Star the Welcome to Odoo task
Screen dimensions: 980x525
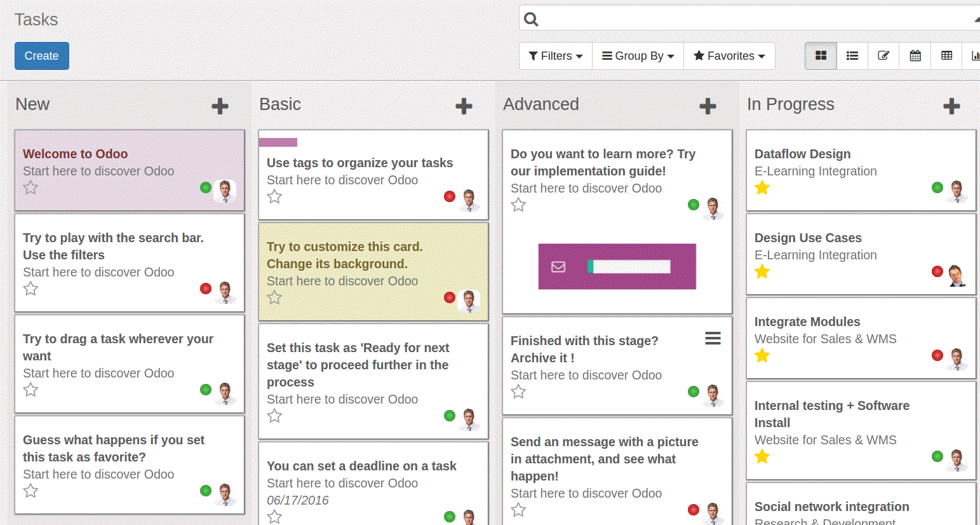[30, 187]
